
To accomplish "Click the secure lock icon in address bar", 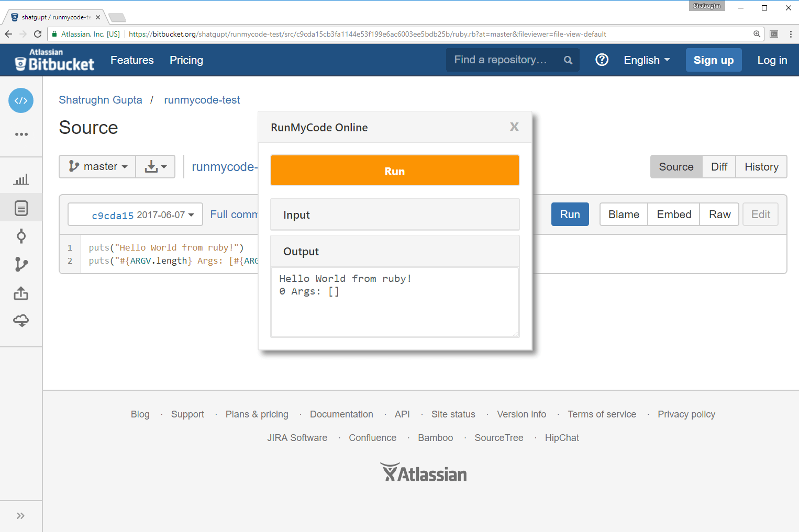I will point(54,34).
